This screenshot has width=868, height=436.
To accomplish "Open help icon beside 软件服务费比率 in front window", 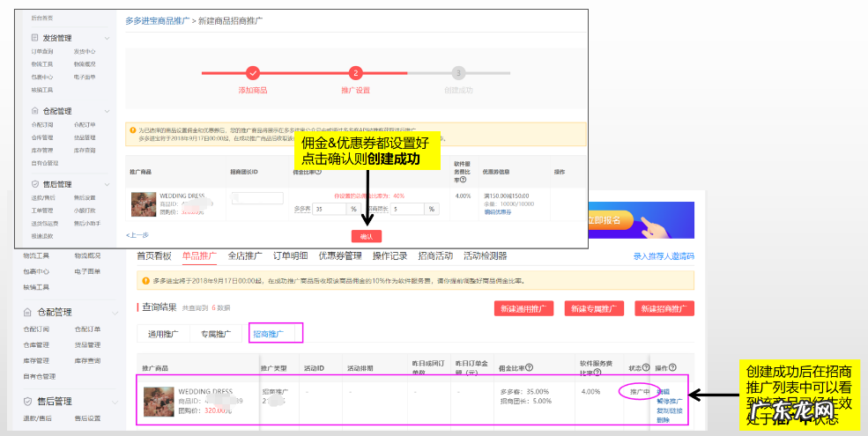I will [463, 180].
